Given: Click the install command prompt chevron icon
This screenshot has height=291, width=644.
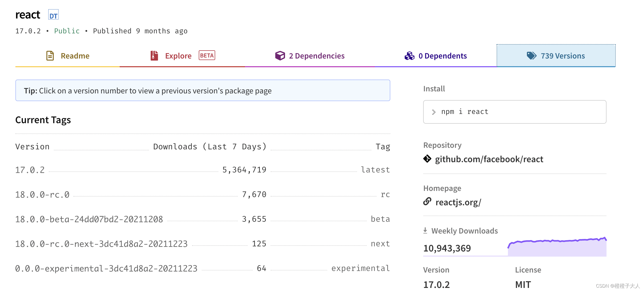Looking at the screenshot, I should tap(434, 112).
